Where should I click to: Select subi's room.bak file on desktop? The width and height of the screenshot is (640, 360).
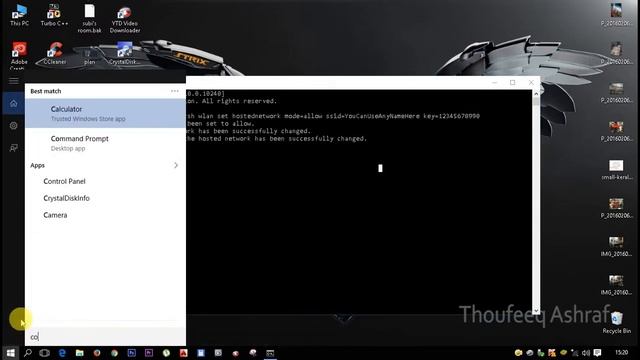coord(89,18)
